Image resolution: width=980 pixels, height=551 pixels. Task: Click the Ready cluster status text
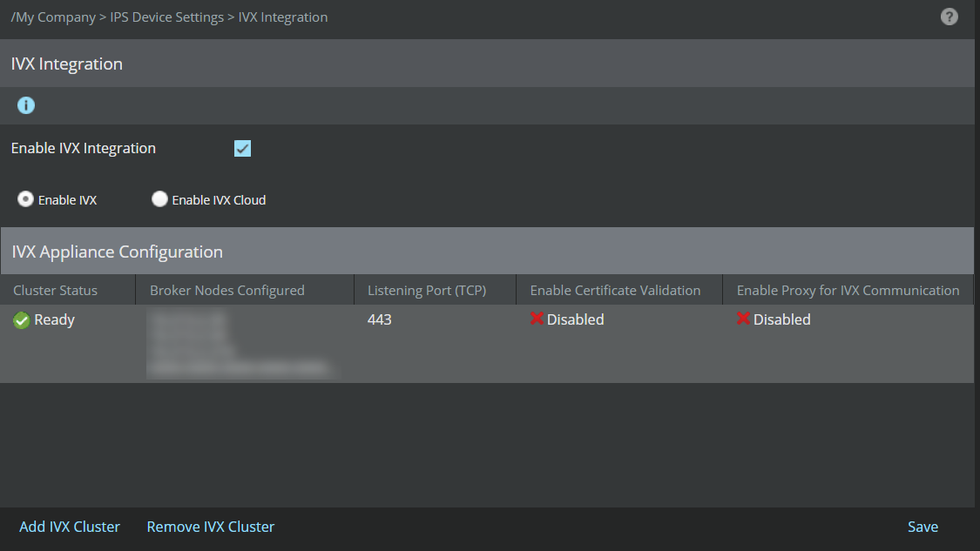coord(54,319)
